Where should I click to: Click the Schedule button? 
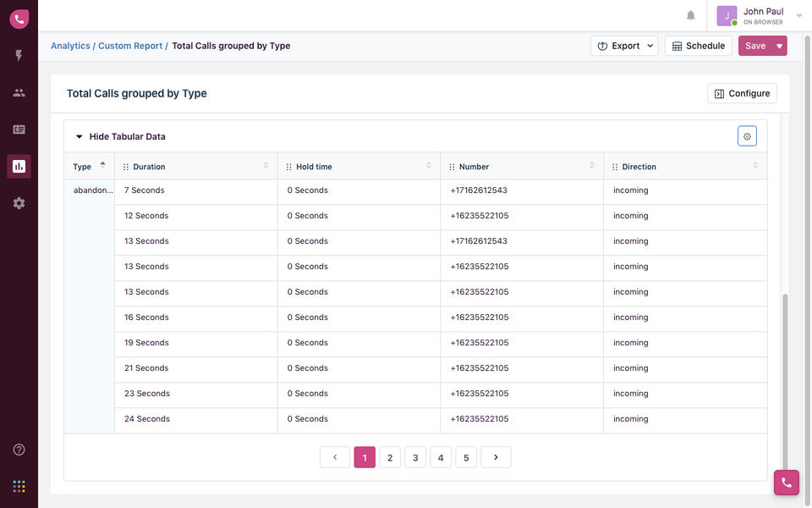[698, 46]
